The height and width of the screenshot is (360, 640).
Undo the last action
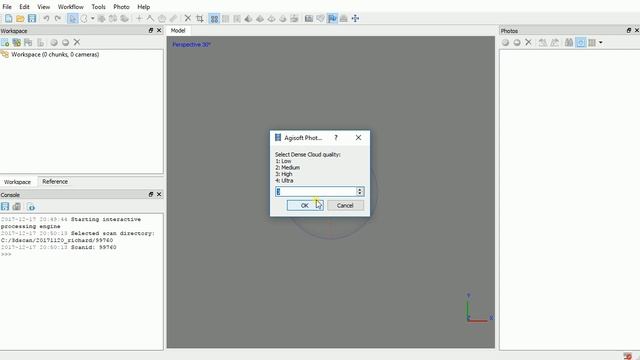point(46,18)
